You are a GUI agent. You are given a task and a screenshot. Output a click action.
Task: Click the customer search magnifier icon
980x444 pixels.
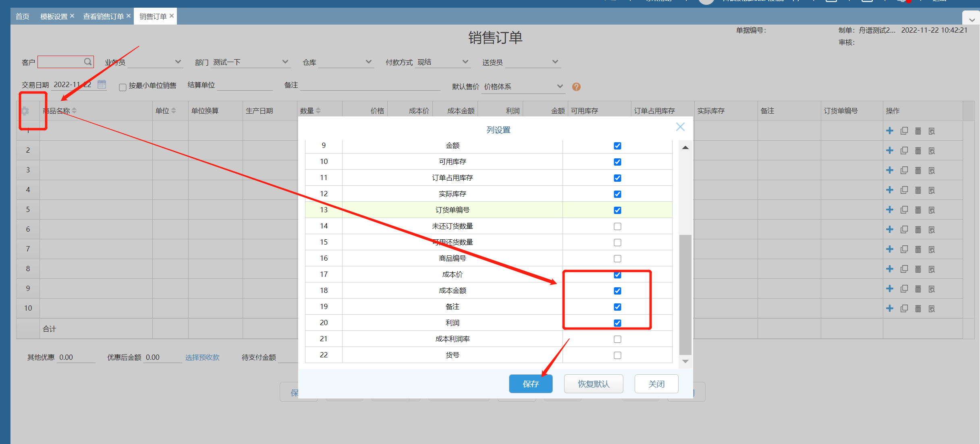88,62
